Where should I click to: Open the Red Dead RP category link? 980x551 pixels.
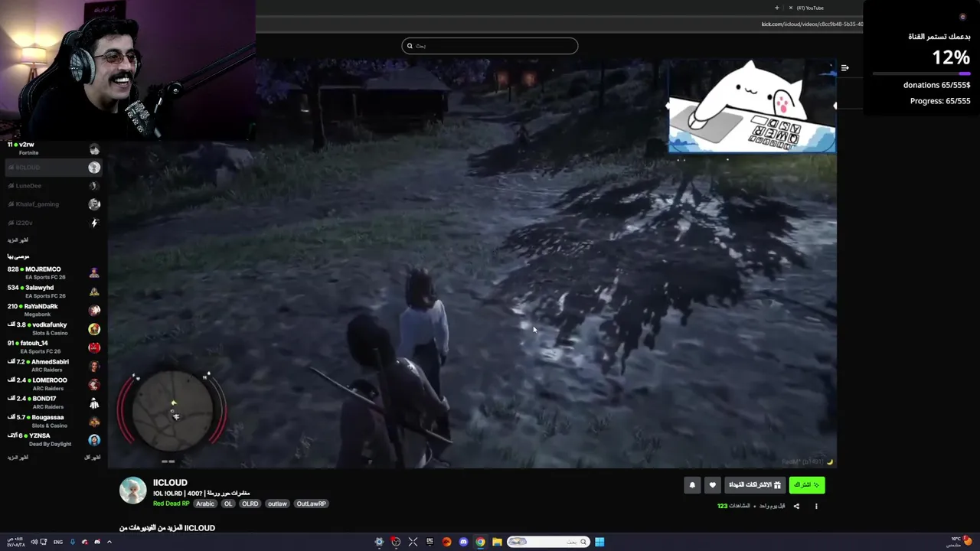171,504
